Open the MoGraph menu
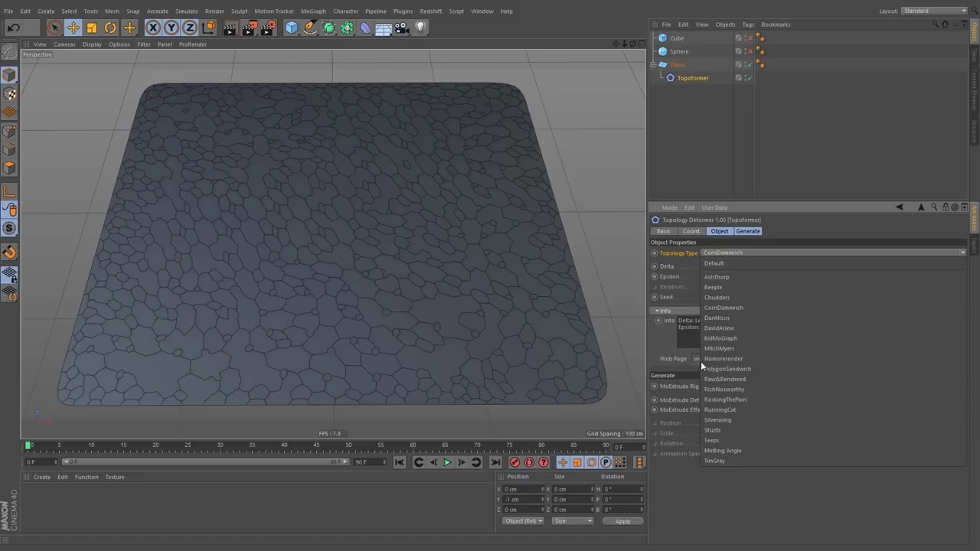Viewport: 980px width, 551px height. [x=312, y=11]
